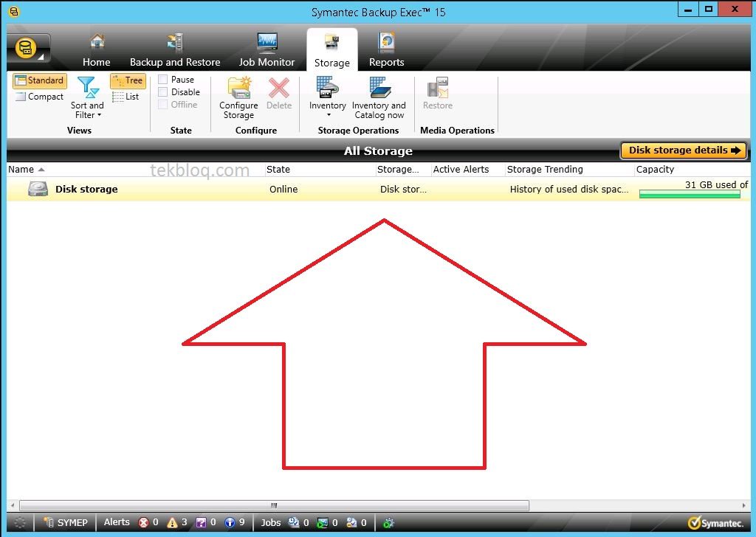Click the Job Monitor screen icon
This screenshot has width=756, height=537.
click(267, 43)
